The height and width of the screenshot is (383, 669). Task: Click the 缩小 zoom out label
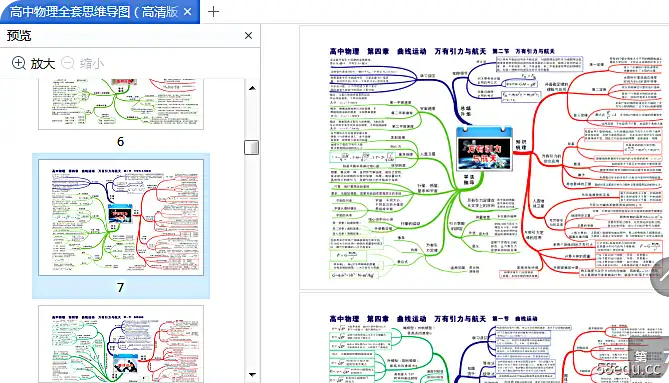[x=91, y=64]
